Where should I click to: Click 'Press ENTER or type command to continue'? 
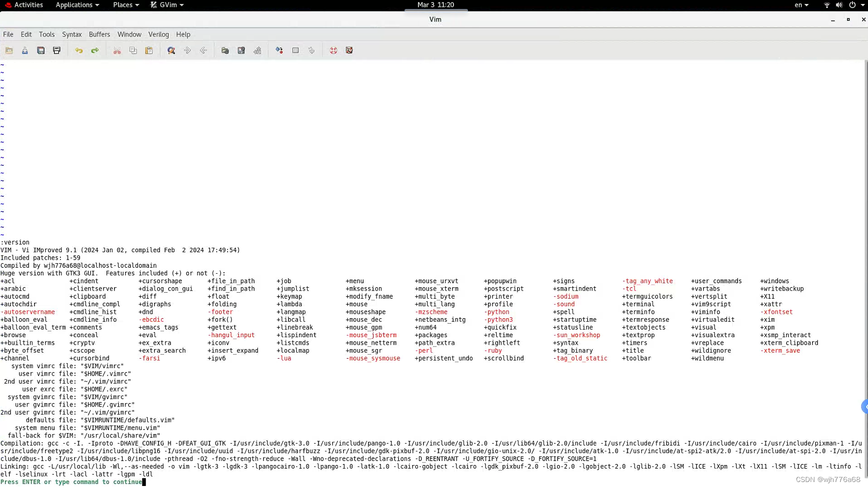point(71,483)
